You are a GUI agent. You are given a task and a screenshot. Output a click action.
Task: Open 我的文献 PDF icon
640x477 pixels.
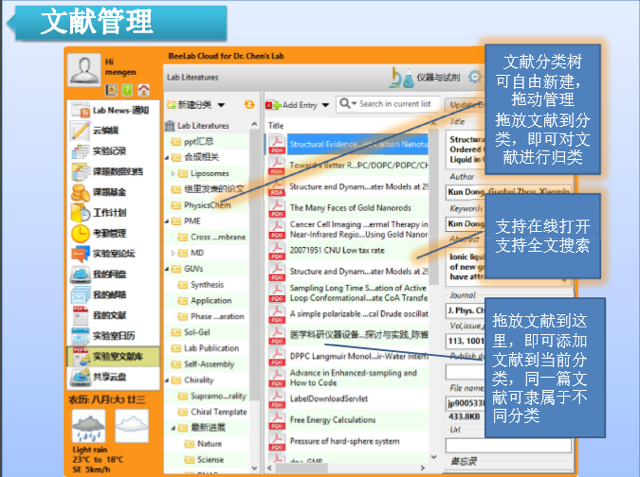click(80, 315)
